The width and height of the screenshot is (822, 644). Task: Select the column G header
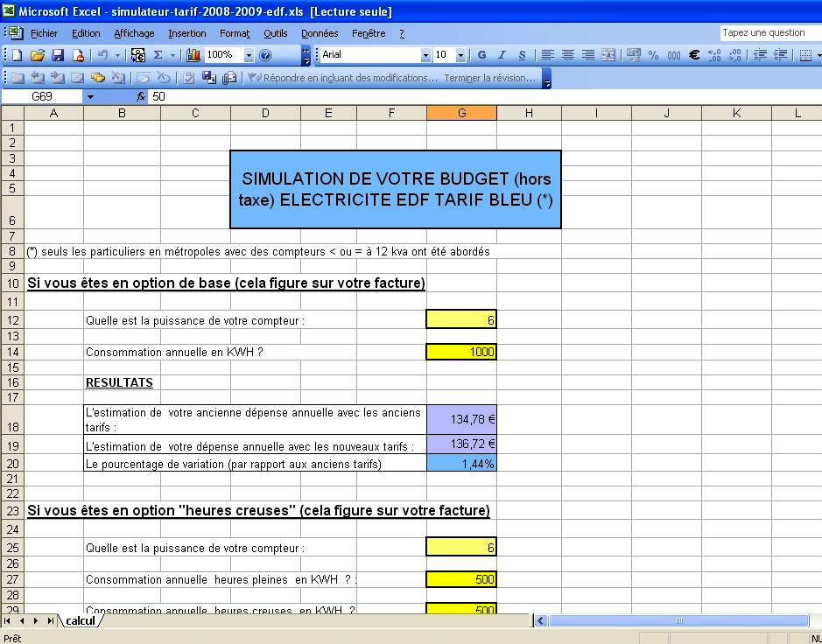coord(461,113)
